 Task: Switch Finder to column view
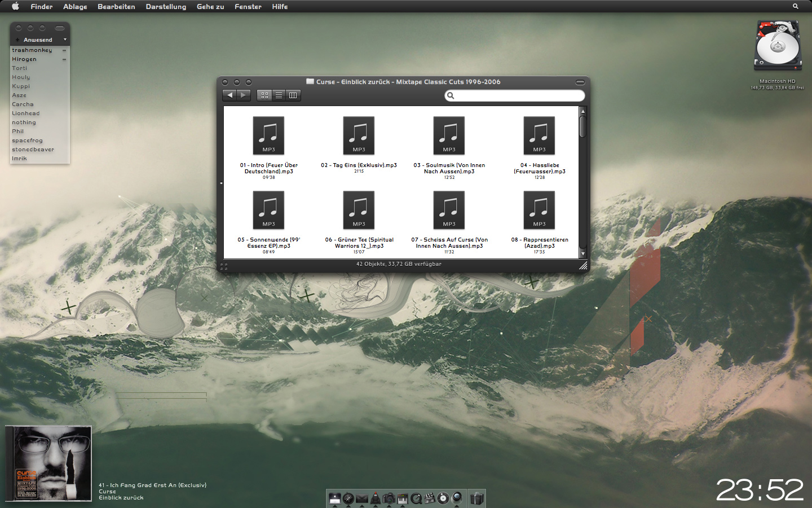coord(293,95)
